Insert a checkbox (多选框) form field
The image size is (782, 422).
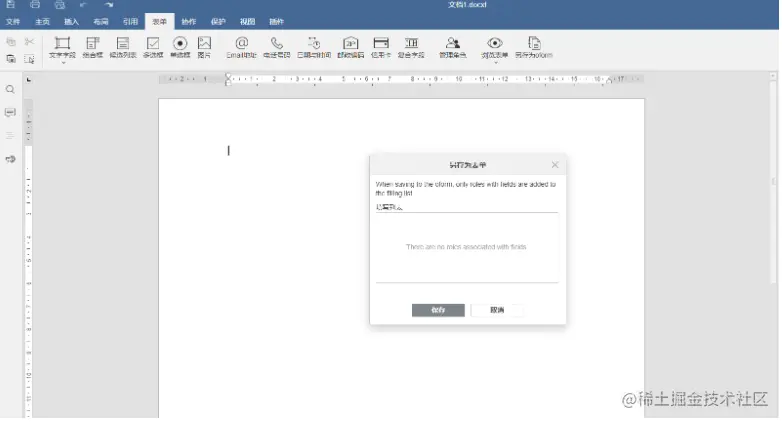(153, 48)
